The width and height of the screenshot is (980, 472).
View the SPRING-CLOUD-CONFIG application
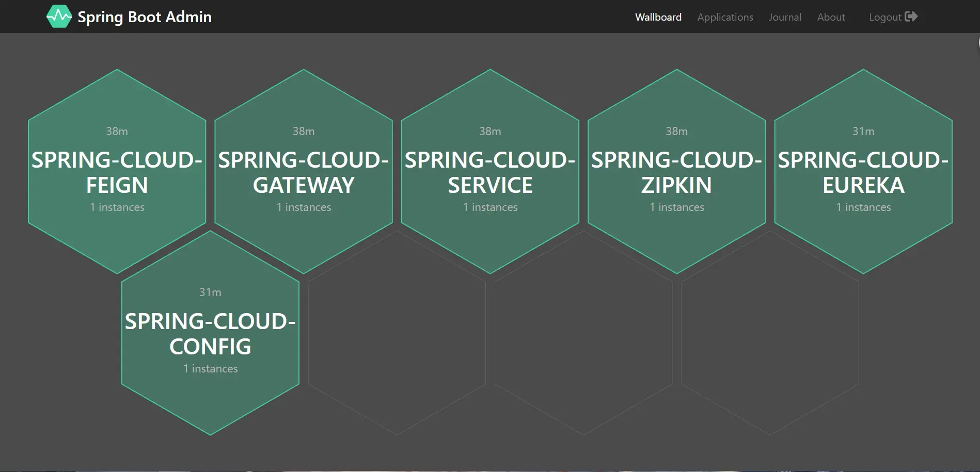[x=210, y=333]
